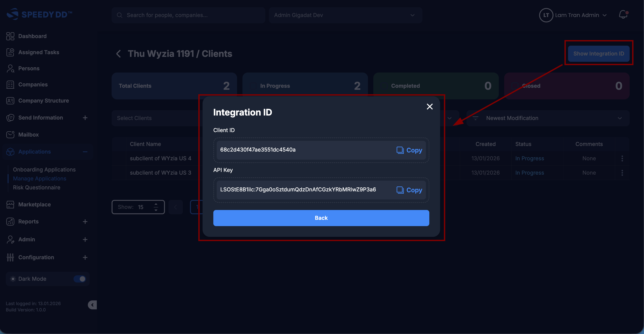644x334 pixels.
Task: Click Copy icon next to API Key
Action: [x=400, y=190]
